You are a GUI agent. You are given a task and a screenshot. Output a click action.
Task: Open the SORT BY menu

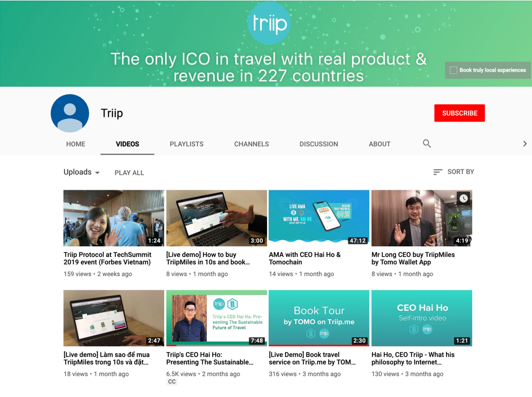[454, 172]
